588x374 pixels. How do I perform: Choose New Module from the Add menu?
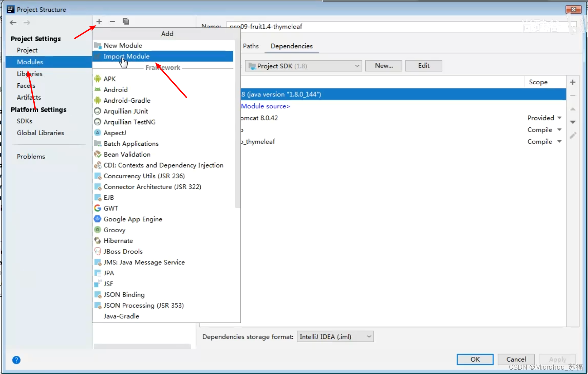click(x=163, y=45)
